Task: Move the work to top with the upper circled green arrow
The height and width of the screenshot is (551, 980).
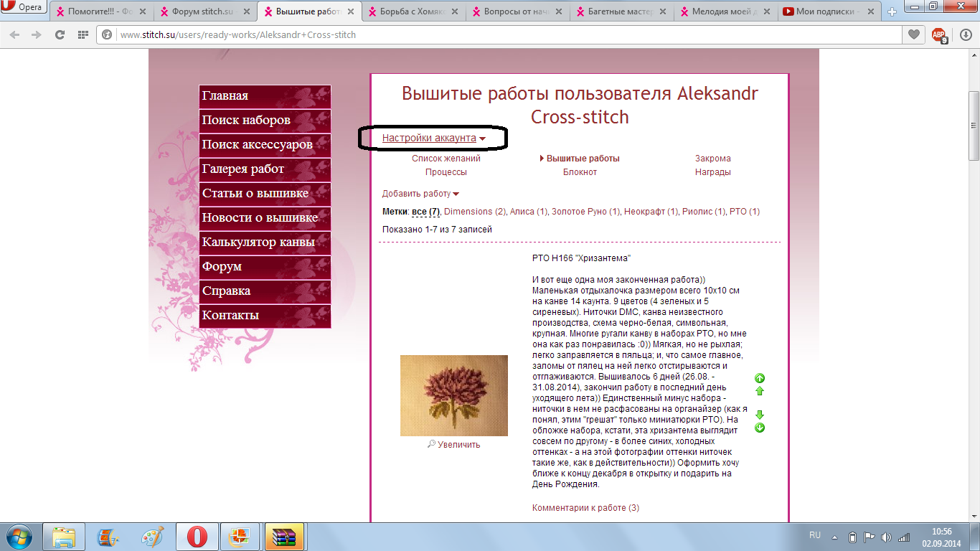Action: coord(760,378)
